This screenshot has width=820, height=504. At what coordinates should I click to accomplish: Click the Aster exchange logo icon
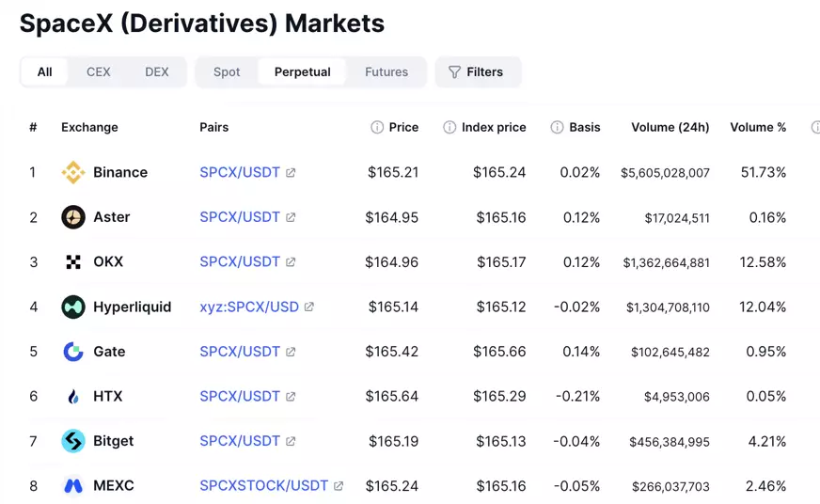click(x=73, y=217)
